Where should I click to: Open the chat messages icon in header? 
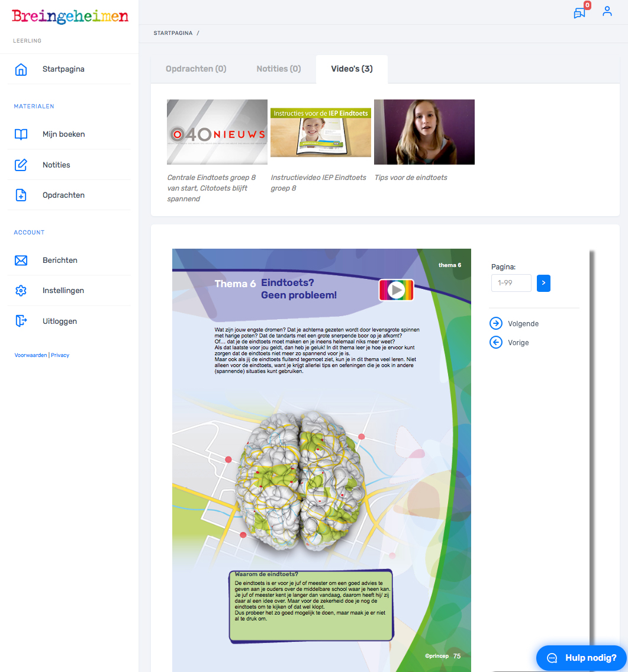(579, 12)
